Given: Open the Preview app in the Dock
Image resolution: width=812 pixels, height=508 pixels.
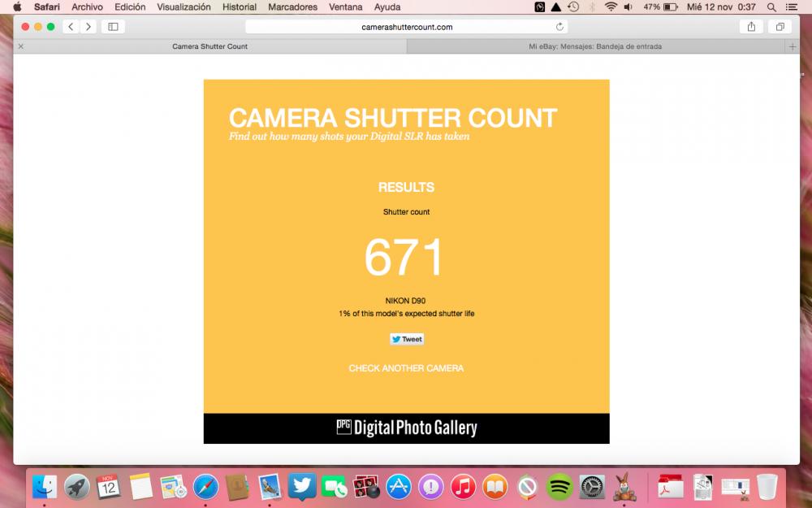Looking at the screenshot, I should (x=270, y=487).
